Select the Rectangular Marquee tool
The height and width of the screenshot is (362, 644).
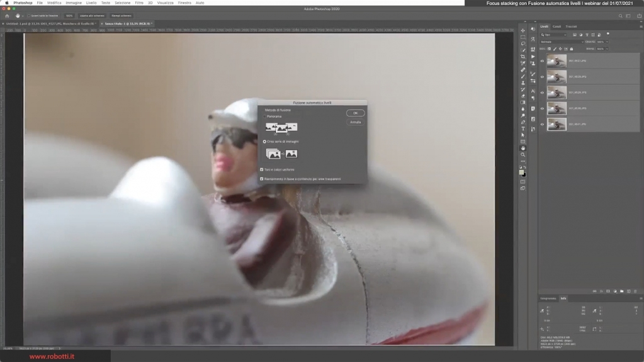(x=523, y=37)
